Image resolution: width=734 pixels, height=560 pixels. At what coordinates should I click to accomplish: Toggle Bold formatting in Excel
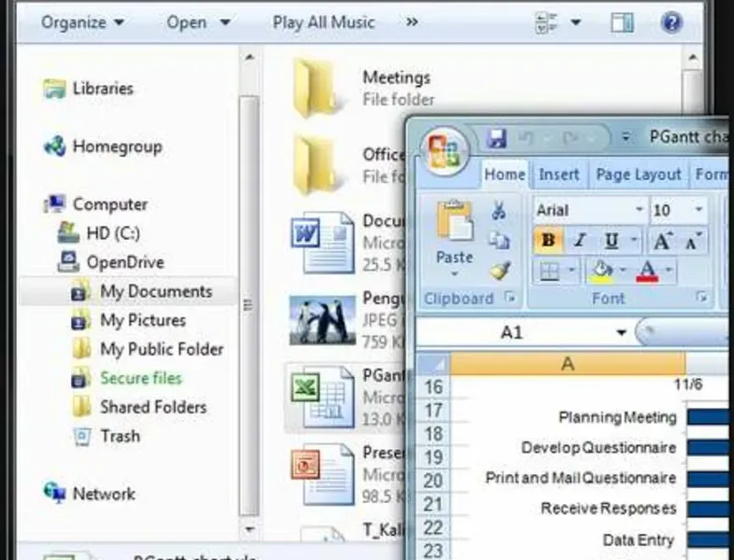pyautogui.click(x=548, y=241)
